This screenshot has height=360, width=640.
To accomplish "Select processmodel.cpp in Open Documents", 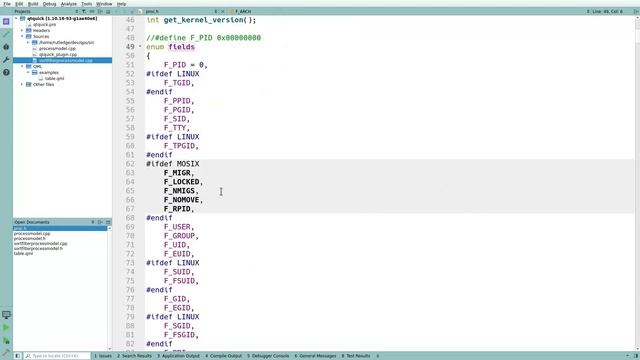I will (32, 233).
